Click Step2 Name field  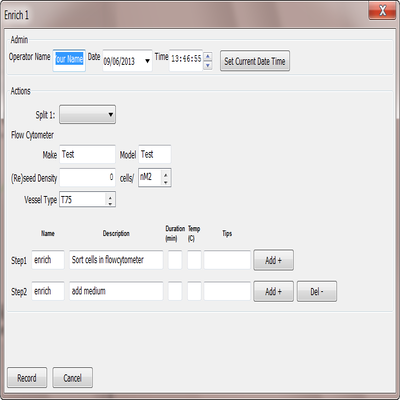48,291
